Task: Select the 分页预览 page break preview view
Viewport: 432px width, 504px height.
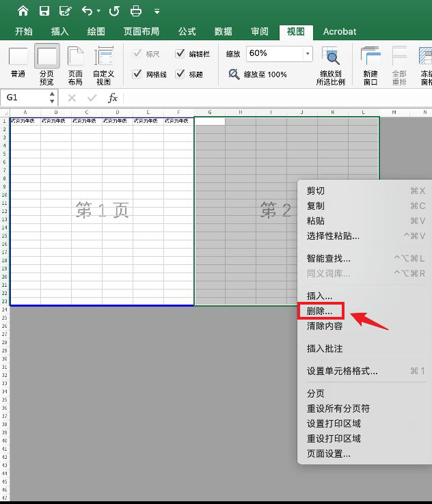Action: click(x=47, y=65)
